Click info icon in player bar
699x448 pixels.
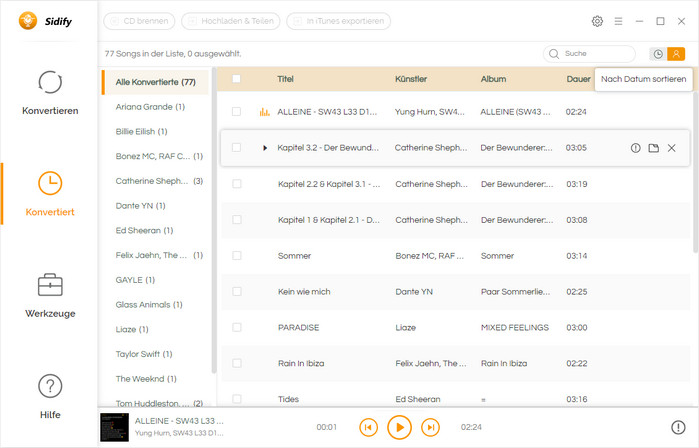pos(678,427)
